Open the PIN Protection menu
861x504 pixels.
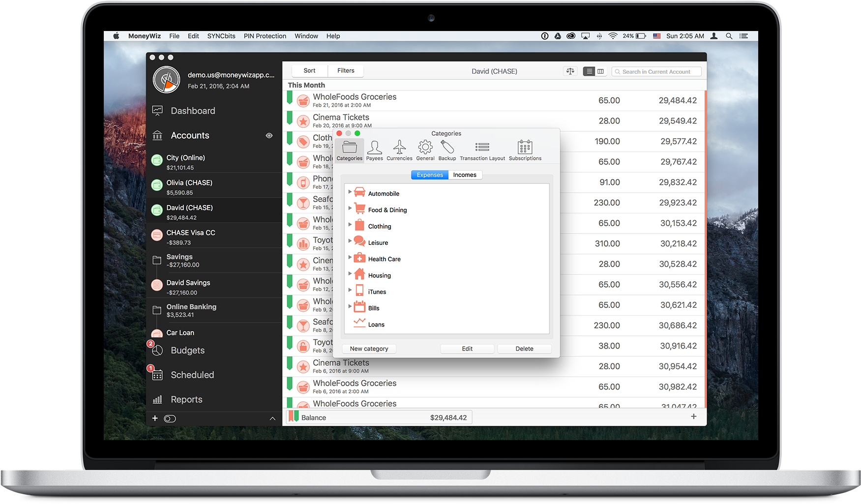click(265, 36)
